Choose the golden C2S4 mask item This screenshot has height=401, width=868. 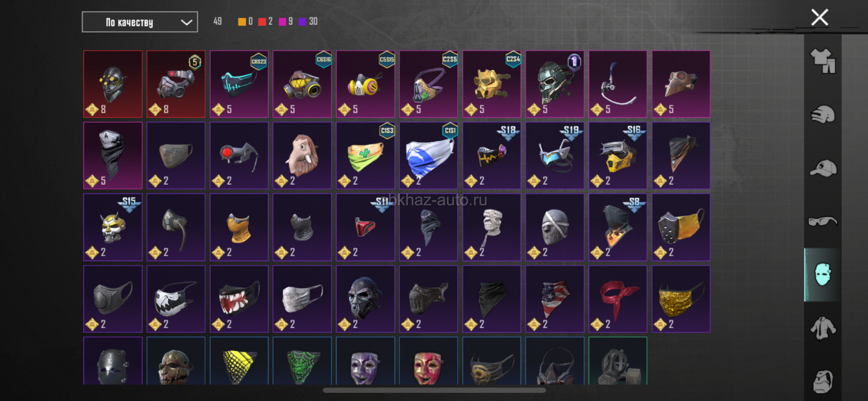click(492, 84)
